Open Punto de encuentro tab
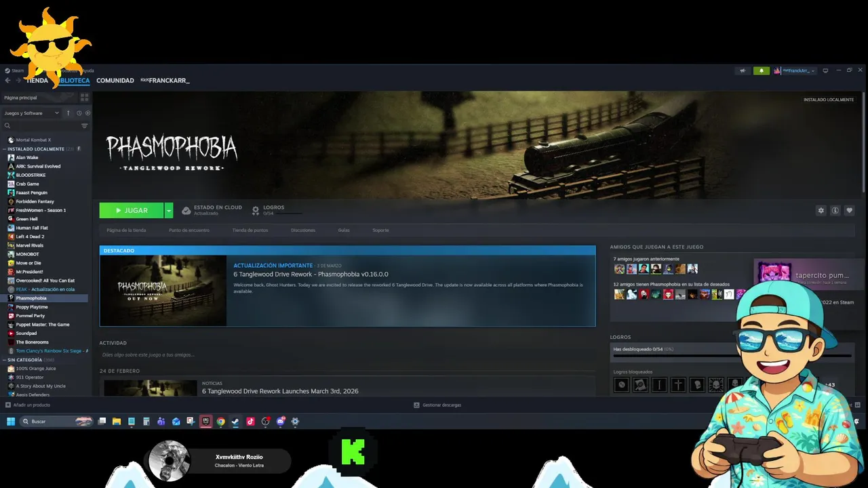The width and height of the screenshot is (868, 488). tap(189, 230)
